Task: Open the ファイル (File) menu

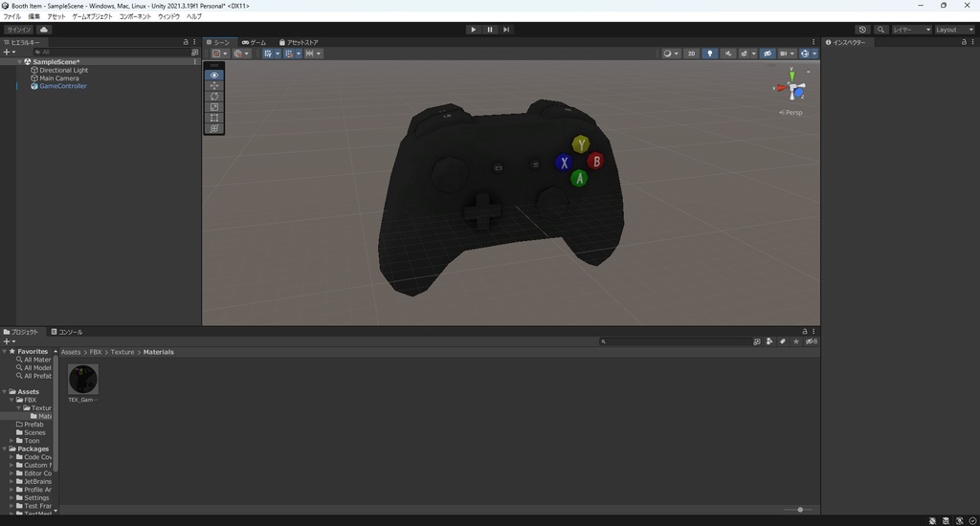Action: [x=11, y=16]
